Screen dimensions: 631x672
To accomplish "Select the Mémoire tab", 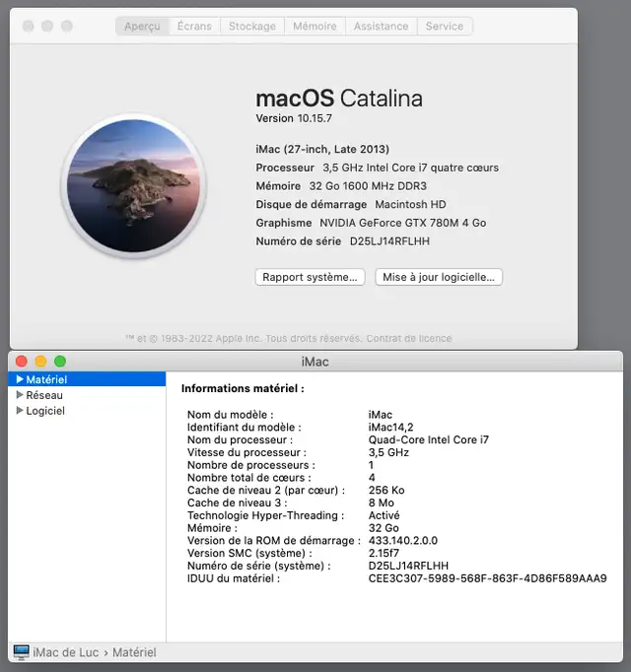I will (x=315, y=27).
